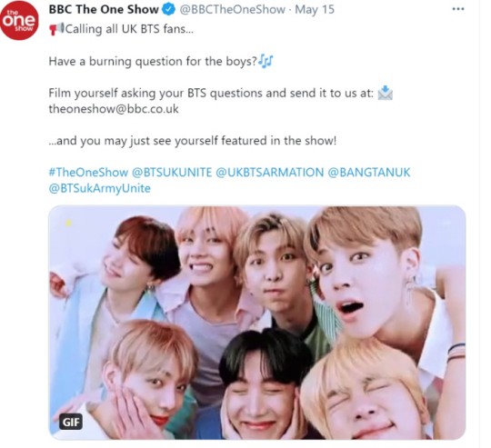Image resolution: width=491 pixels, height=448 pixels.
Task: Open the @BANGTANUK mention
Action: pyautogui.click(x=368, y=172)
